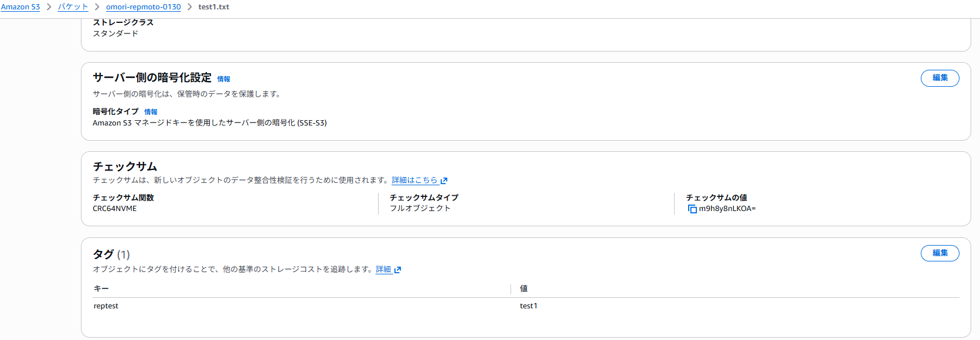The width and height of the screenshot is (980, 340).
Task: Open bucket omori-repmoto-0130 from breadcrumb
Action: 143,7
